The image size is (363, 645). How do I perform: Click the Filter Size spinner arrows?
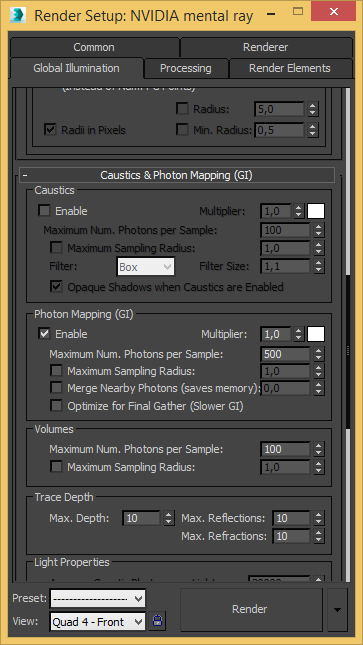(x=319, y=267)
